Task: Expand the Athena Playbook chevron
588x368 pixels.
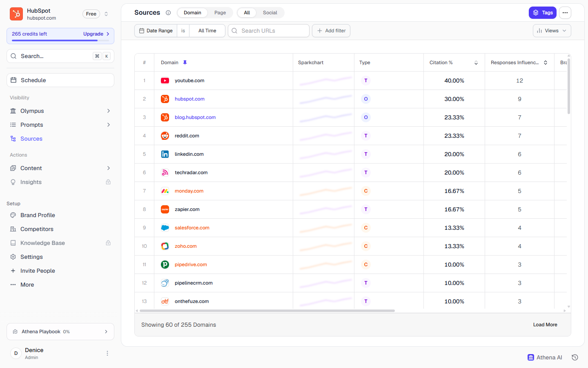Action: 106,332
